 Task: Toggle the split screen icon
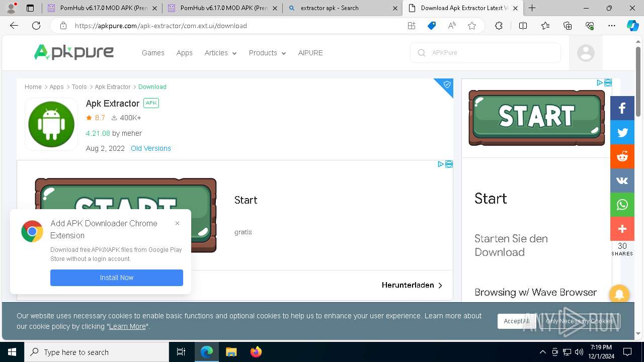[523, 26]
